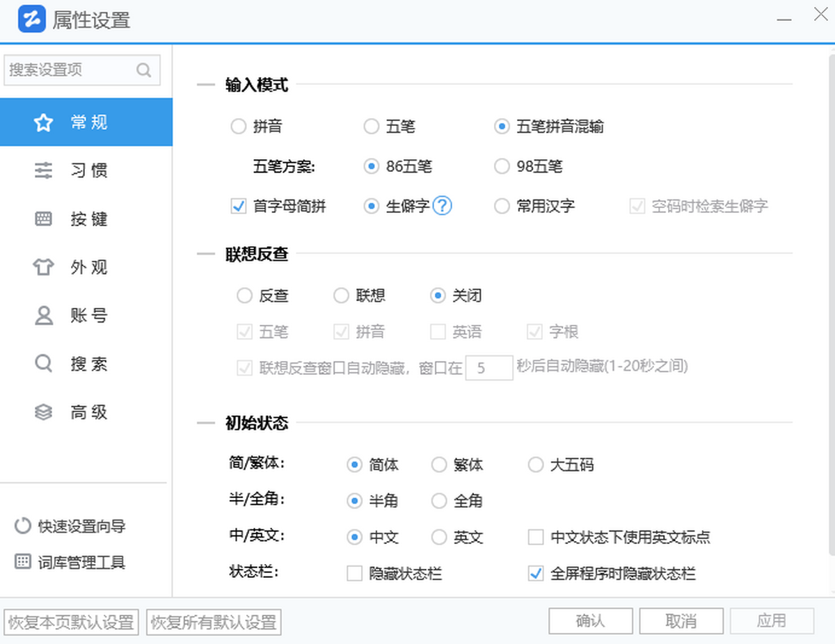Select 繁体 as initial character set
Image resolution: width=835 pixels, height=644 pixels.
pos(439,465)
